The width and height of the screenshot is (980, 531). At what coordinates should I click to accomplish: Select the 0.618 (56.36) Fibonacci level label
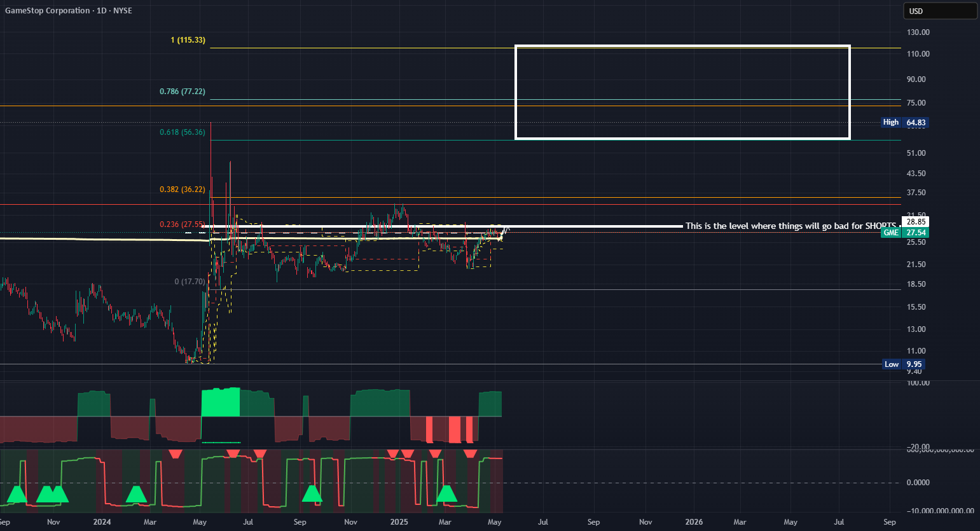[x=183, y=132]
